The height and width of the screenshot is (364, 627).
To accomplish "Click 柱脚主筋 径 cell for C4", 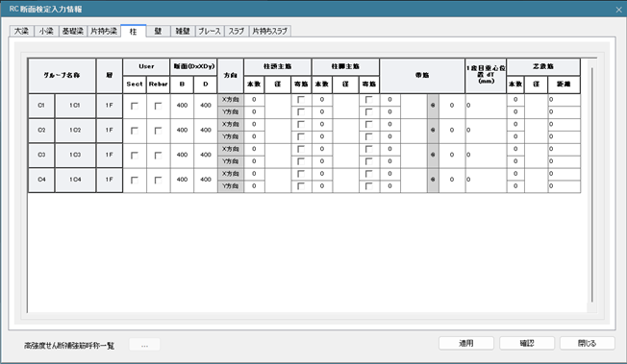I will pos(345,181).
